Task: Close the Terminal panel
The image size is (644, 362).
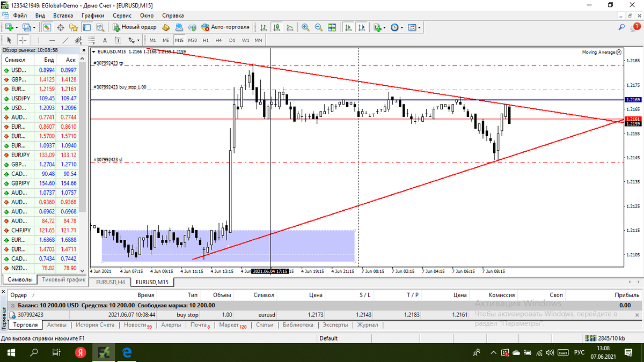Action: click(x=4, y=291)
